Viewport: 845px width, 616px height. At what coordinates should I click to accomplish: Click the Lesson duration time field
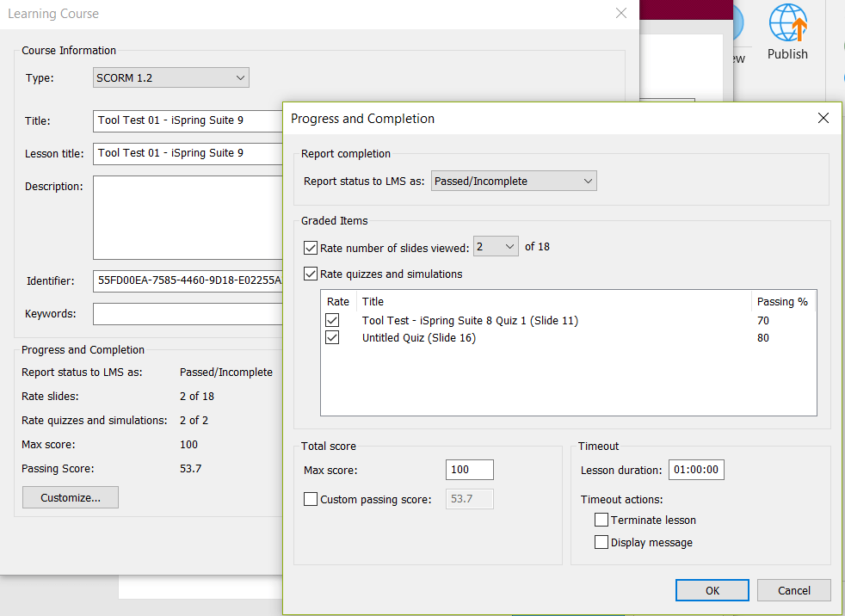click(x=696, y=470)
